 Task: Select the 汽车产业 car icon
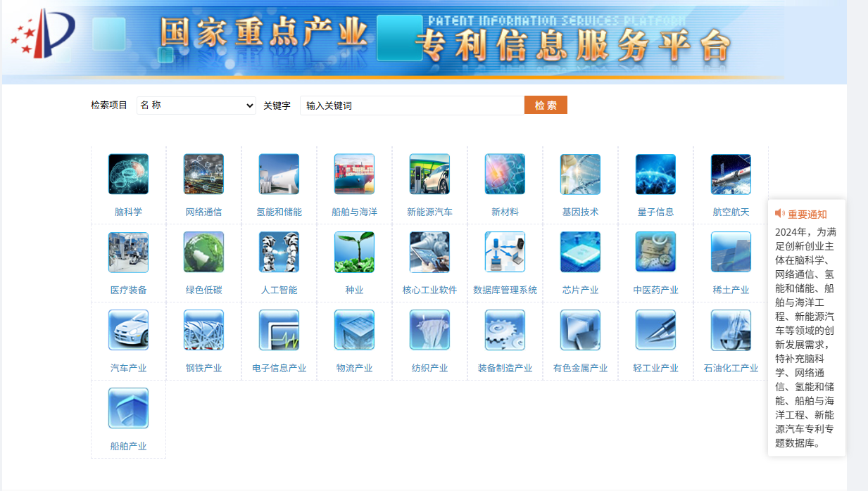coord(128,331)
